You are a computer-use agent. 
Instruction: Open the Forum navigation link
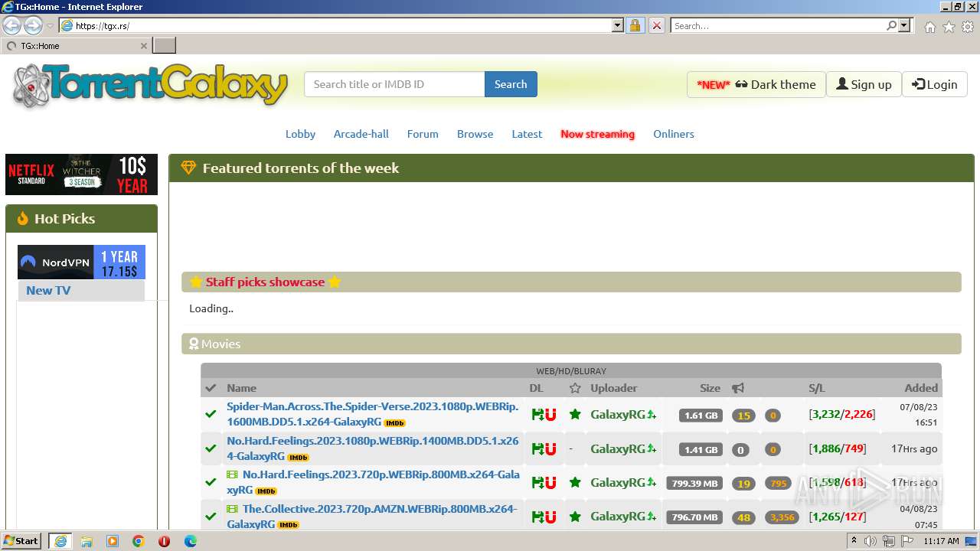pyautogui.click(x=423, y=134)
